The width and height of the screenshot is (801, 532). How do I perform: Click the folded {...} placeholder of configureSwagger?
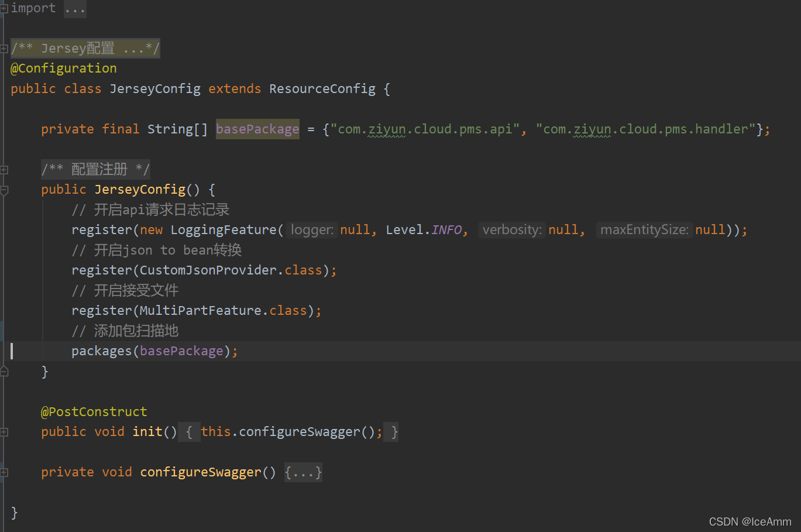pyautogui.click(x=303, y=472)
